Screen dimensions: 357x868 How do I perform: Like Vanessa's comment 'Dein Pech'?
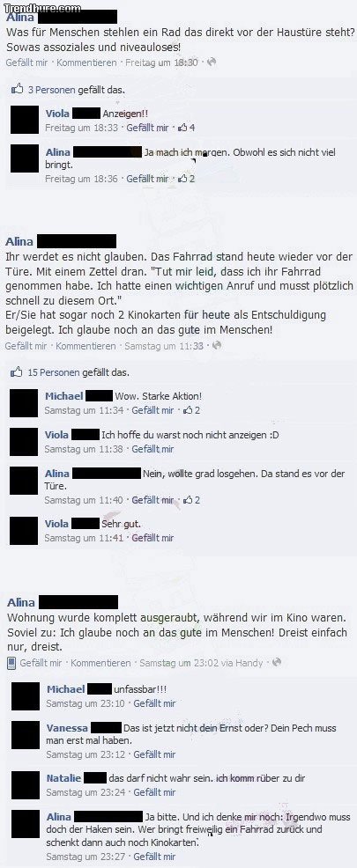[154, 754]
